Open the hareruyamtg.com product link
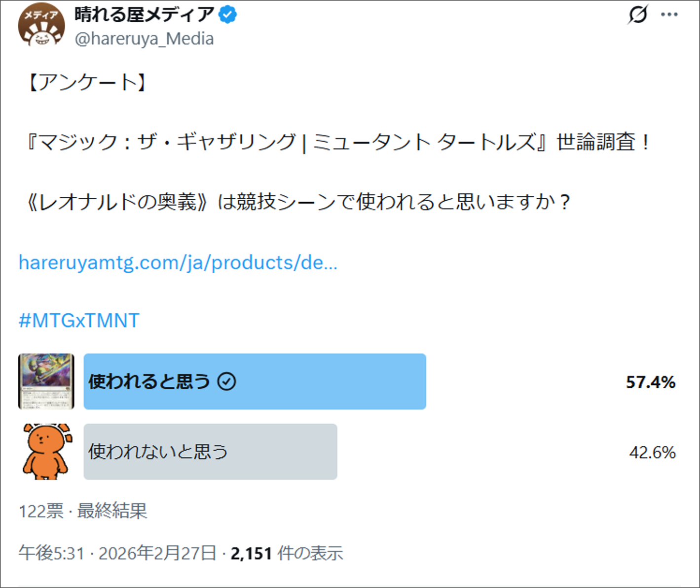This screenshot has height=588, width=700. tap(178, 263)
